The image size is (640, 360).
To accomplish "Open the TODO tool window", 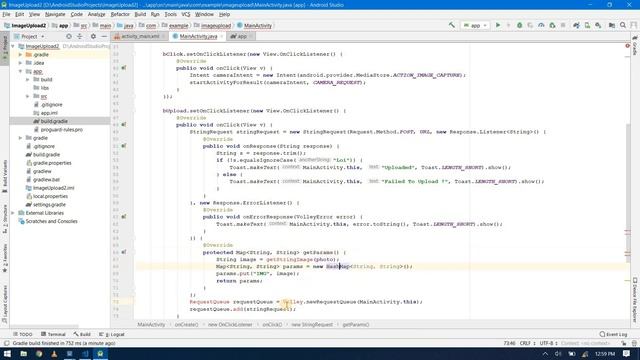I will pos(22,334).
